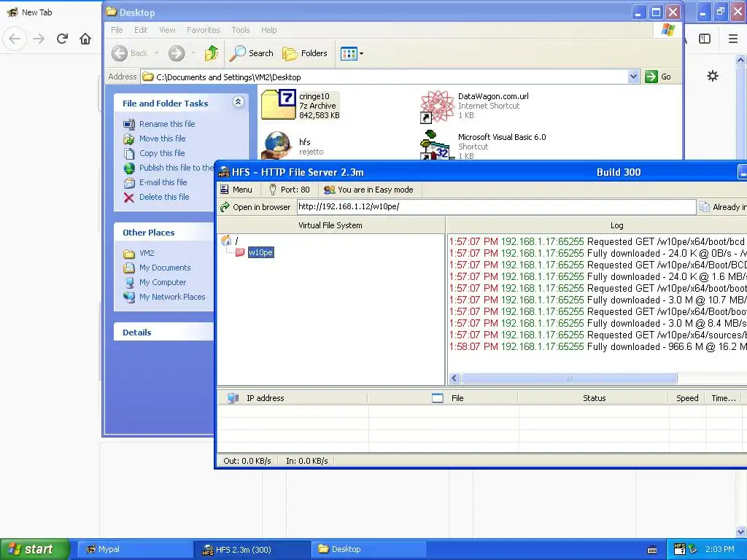
Task: Click the Windows start button
Action: pyautogui.click(x=35, y=549)
